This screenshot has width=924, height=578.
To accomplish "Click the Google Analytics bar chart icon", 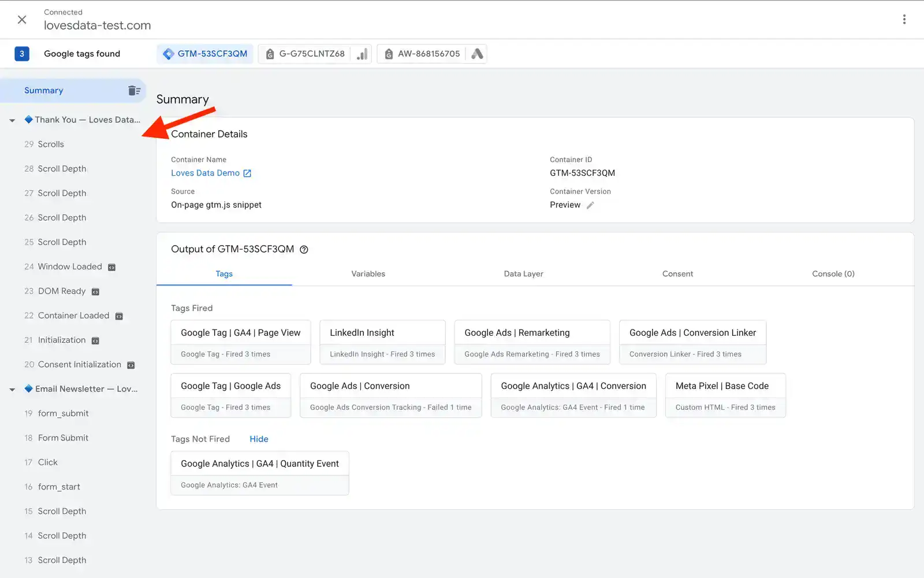I will point(362,54).
